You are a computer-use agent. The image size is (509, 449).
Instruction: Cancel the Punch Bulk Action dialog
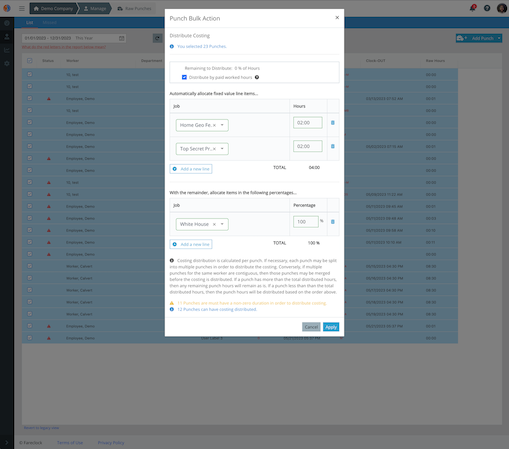pyautogui.click(x=311, y=327)
